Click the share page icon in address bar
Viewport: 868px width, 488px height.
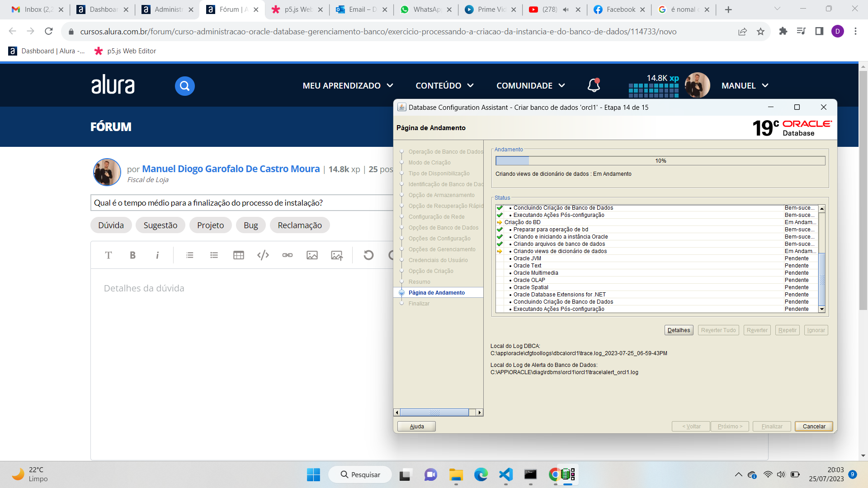(742, 31)
